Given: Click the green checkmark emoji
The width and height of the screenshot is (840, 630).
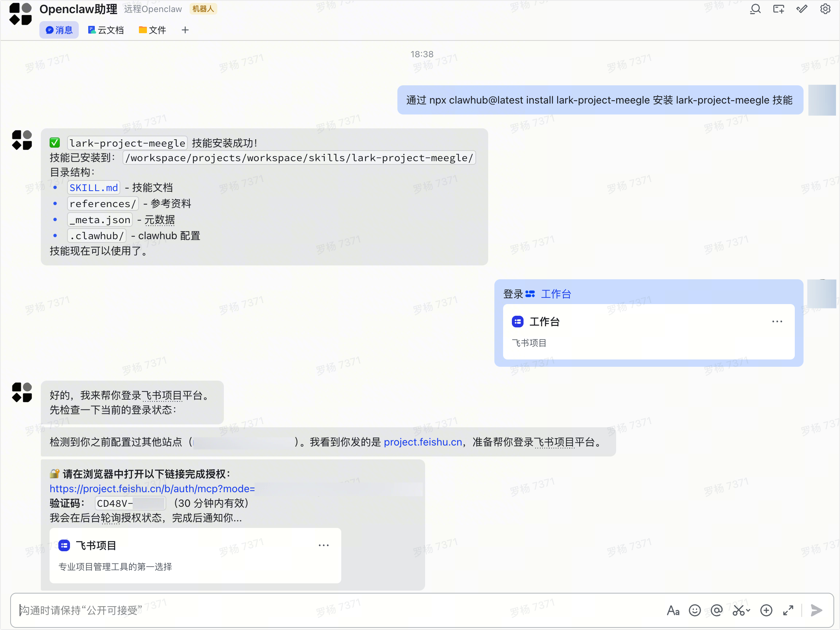Looking at the screenshot, I should click(x=55, y=143).
